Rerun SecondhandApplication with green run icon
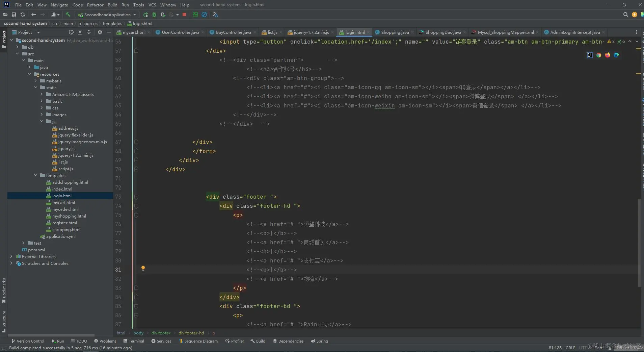 pyautogui.click(x=145, y=15)
